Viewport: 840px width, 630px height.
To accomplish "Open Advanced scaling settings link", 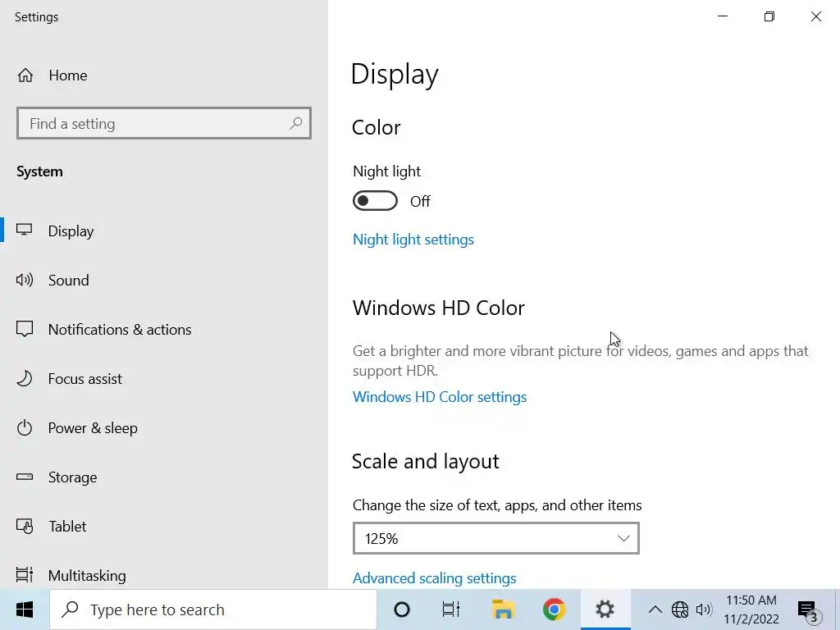I will (x=434, y=578).
